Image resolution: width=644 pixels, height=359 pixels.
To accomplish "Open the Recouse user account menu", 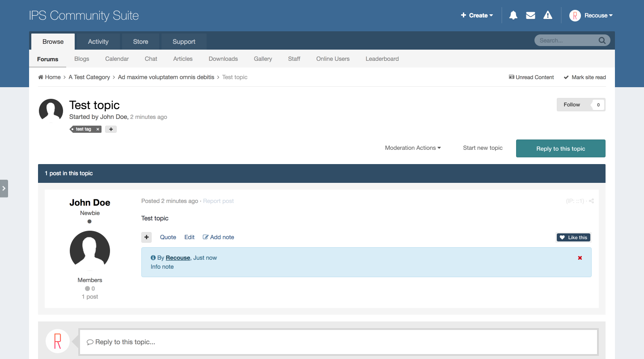I will coord(591,16).
